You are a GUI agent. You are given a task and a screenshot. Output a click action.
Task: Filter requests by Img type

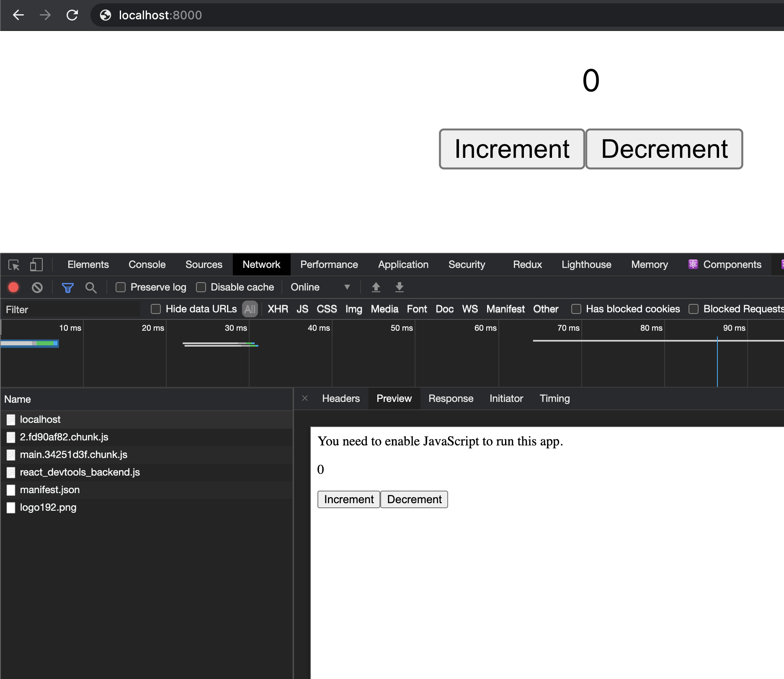coord(353,309)
